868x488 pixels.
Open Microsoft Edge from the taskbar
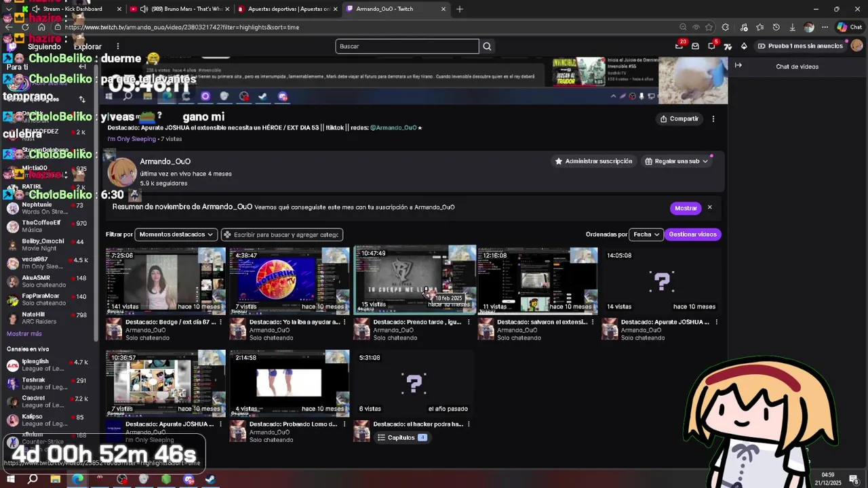pos(77,479)
